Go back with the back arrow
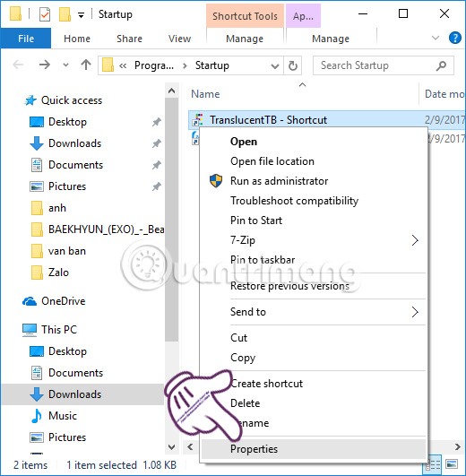The width and height of the screenshot is (466, 476). 18,65
